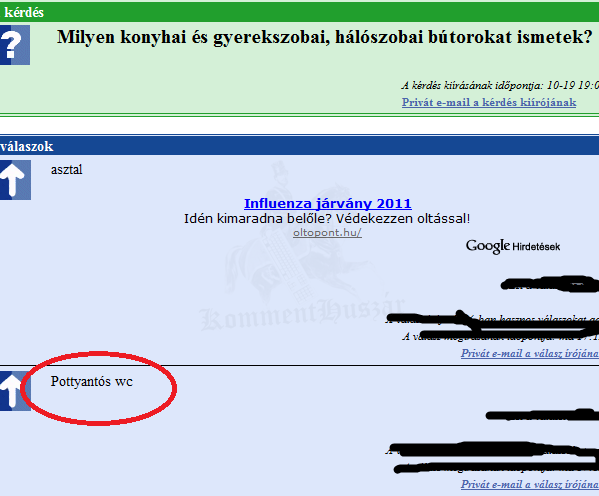Click the question posting date text
Image resolution: width=599 pixels, height=496 pixels.
[x=500, y=85]
